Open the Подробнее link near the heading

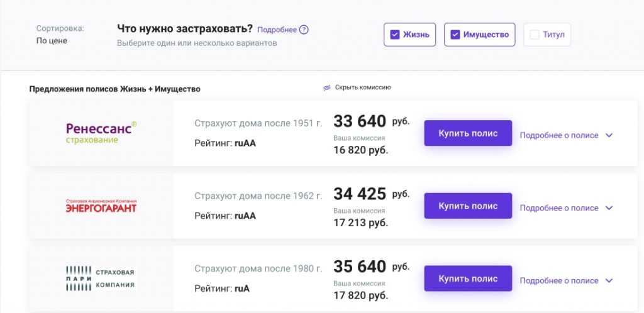pos(277,30)
